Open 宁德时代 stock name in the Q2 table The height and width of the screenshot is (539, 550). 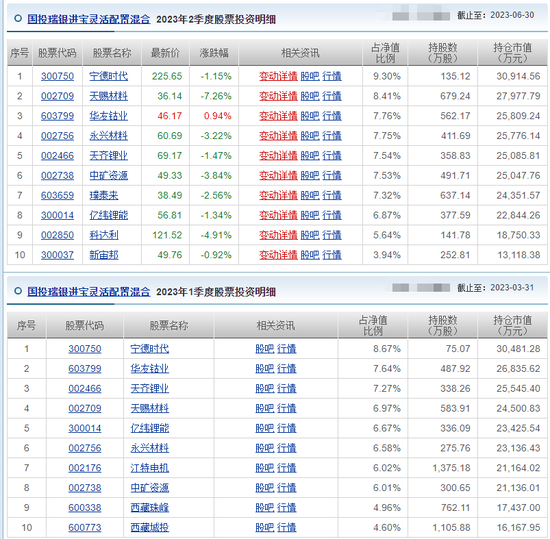(108, 76)
